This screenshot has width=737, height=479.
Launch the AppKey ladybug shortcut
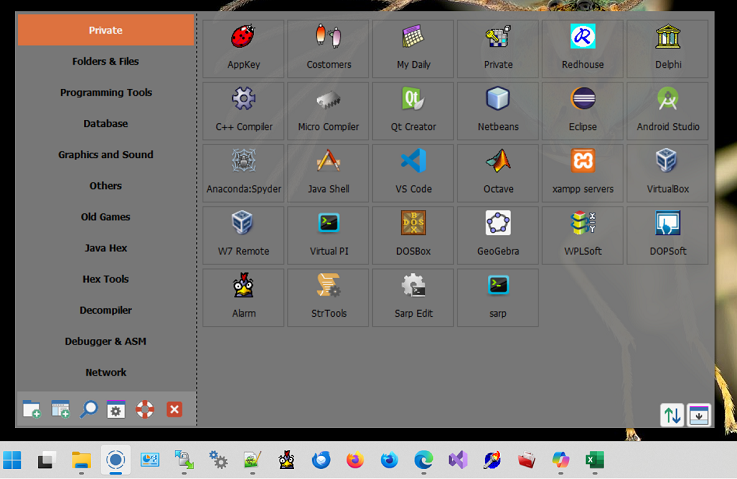click(x=243, y=48)
